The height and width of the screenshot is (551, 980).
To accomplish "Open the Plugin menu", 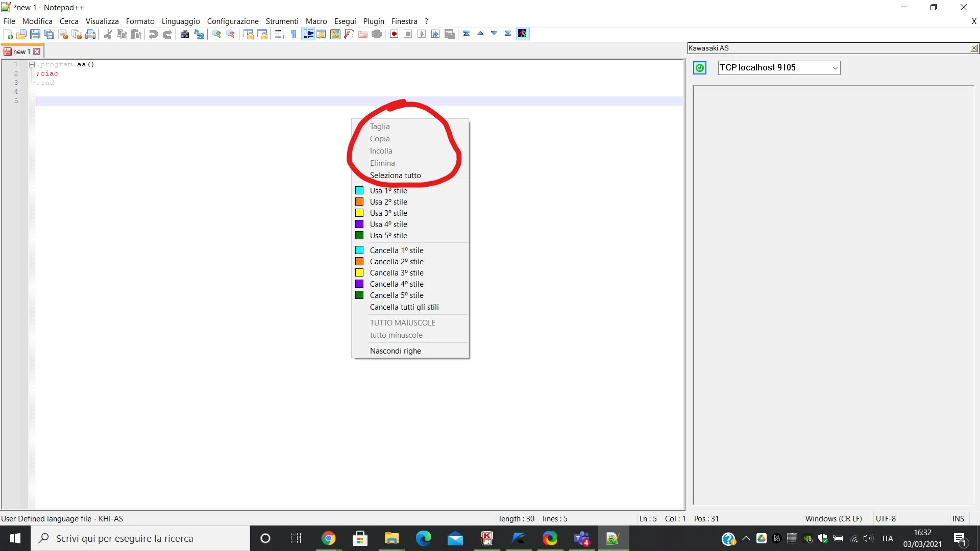I will tap(374, 21).
